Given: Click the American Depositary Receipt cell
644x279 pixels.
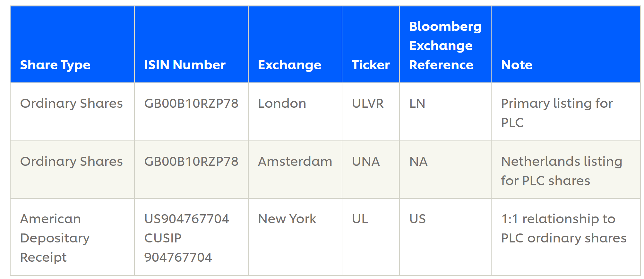Looking at the screenshot, I should coord(55,238).
